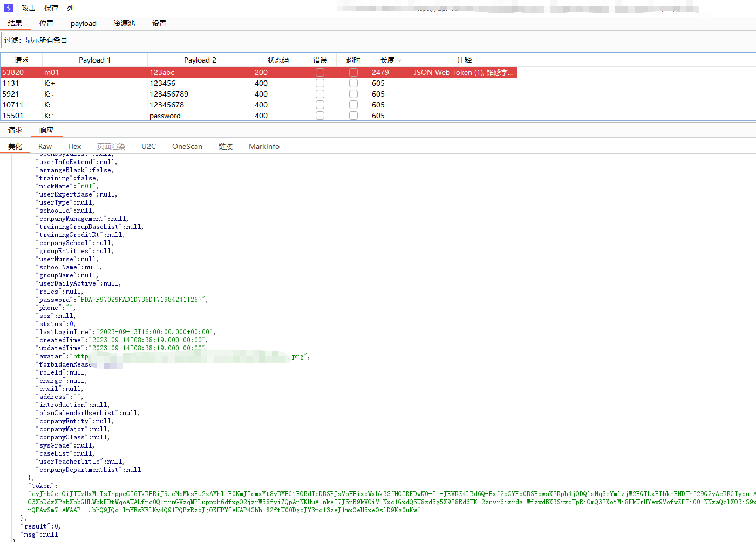756x542 pixels.
Task: Click the m01 Payload 1 cell
Action: point(95,72)
